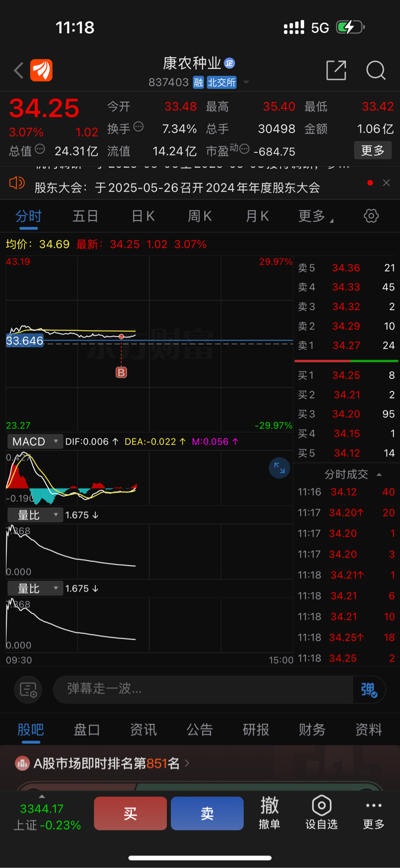Open chart settings gear icon

[x=371, y=216]
